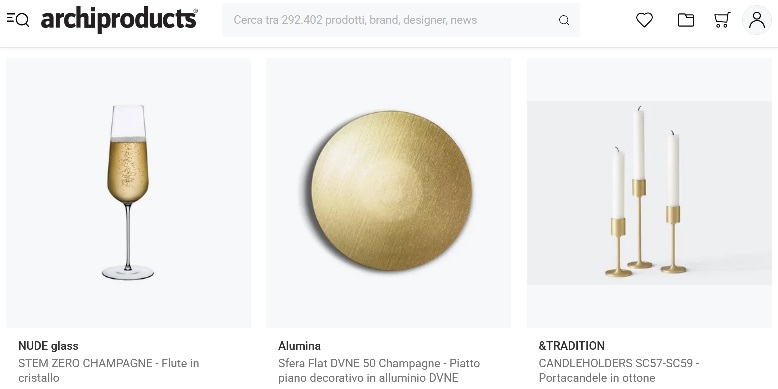Click the 'Piatto piano decorativo in alluminio DVNE' description
The width and height of the screenshot is (778, 389).
point(380,371)
